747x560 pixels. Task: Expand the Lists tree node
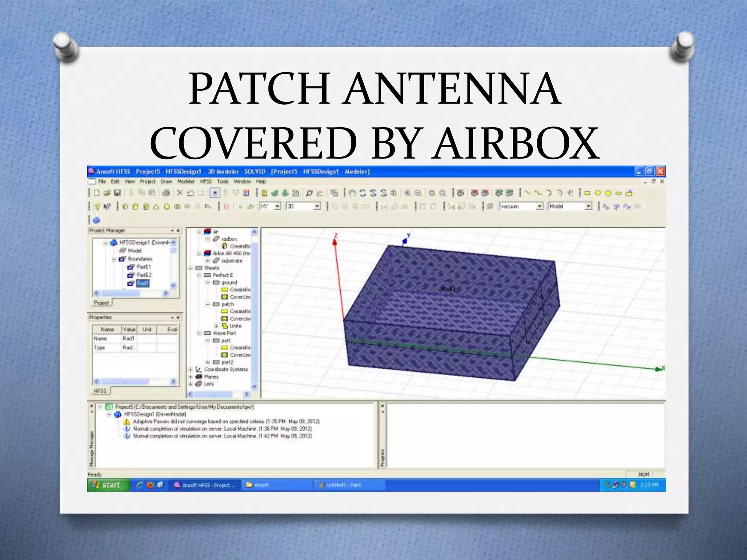pyautogui.click(x=190, y=384)
